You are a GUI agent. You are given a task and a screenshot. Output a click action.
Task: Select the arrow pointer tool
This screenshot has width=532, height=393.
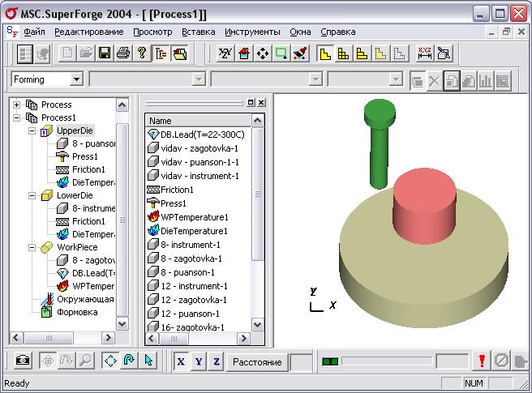148,360
